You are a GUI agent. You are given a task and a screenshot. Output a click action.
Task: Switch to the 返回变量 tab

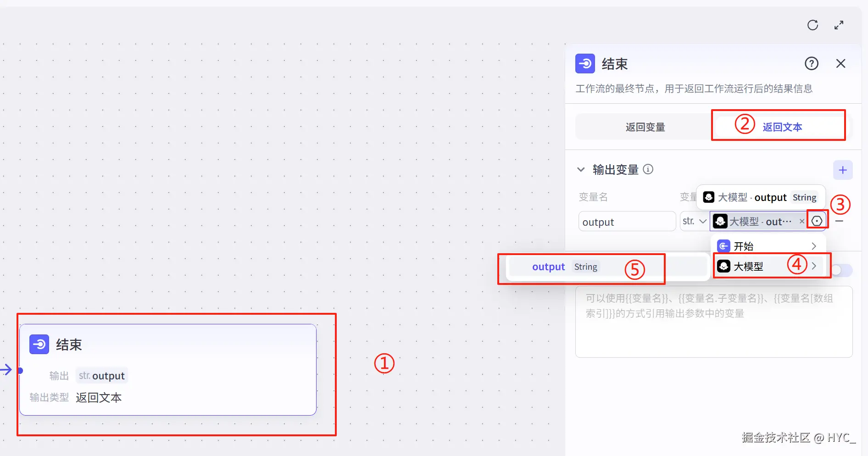[x=645, y=127]
